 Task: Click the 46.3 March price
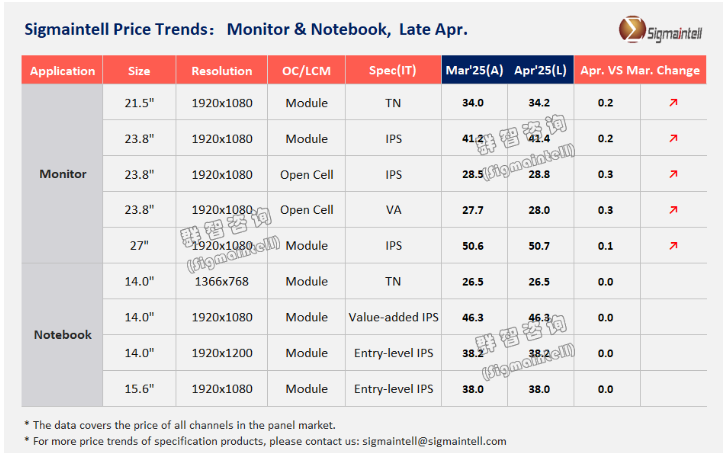pos(473,317)
